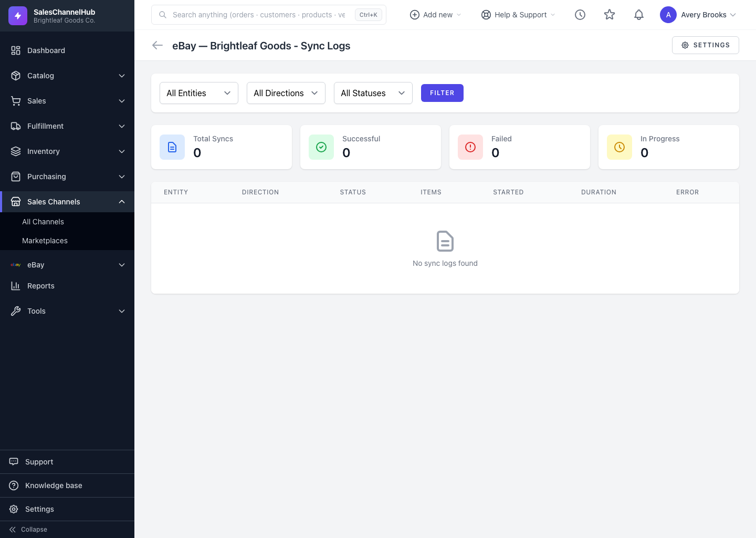Click the ITEMS column header
The image size is (756, 538).
(x=431, y=192)
